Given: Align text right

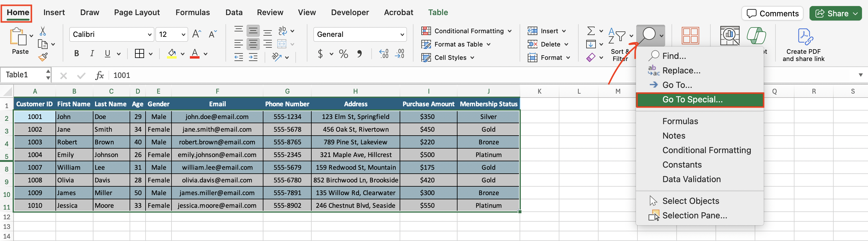Looking at the screenshot, I should tap(268, 44).
